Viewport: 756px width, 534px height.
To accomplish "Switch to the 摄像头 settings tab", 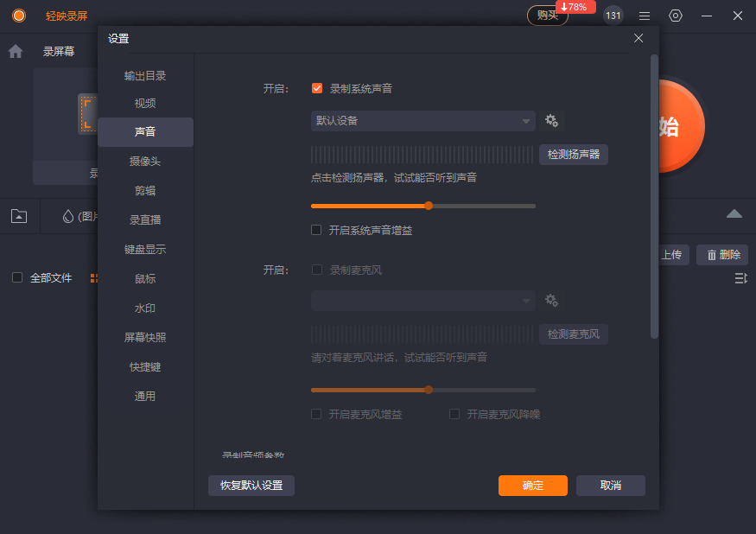I will pyautogui.click(x=145, y=161).
